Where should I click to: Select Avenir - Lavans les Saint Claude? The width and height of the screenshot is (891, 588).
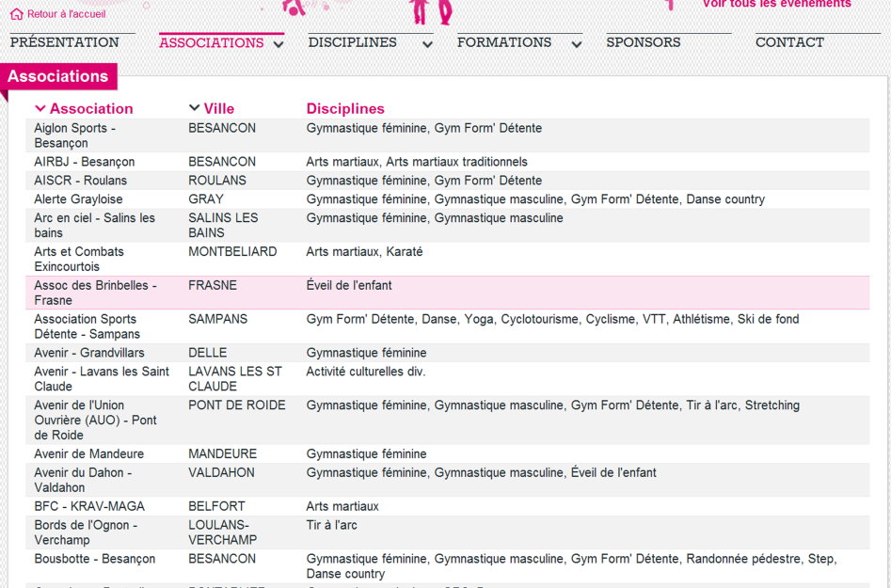pyautogui.click(x=102, y=378)
